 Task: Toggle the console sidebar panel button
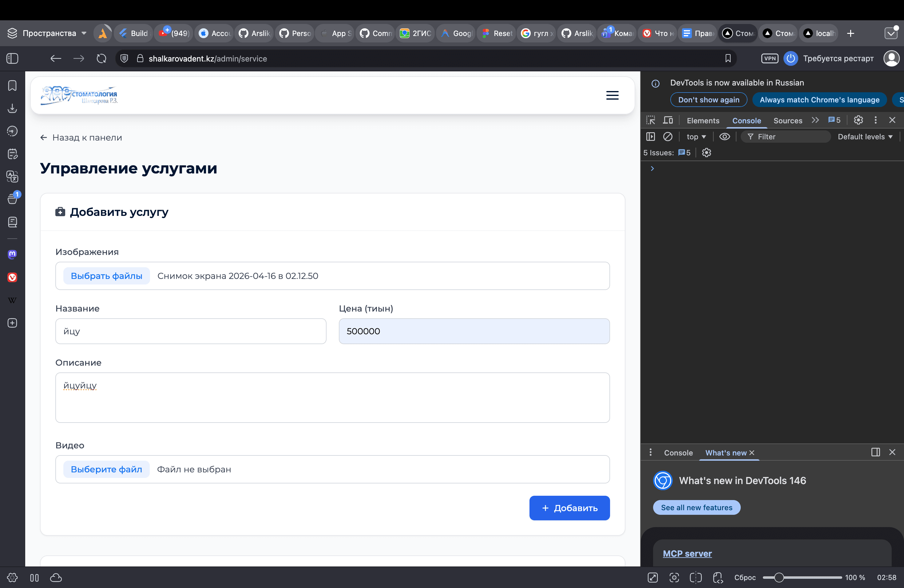[x=650, y=136]
